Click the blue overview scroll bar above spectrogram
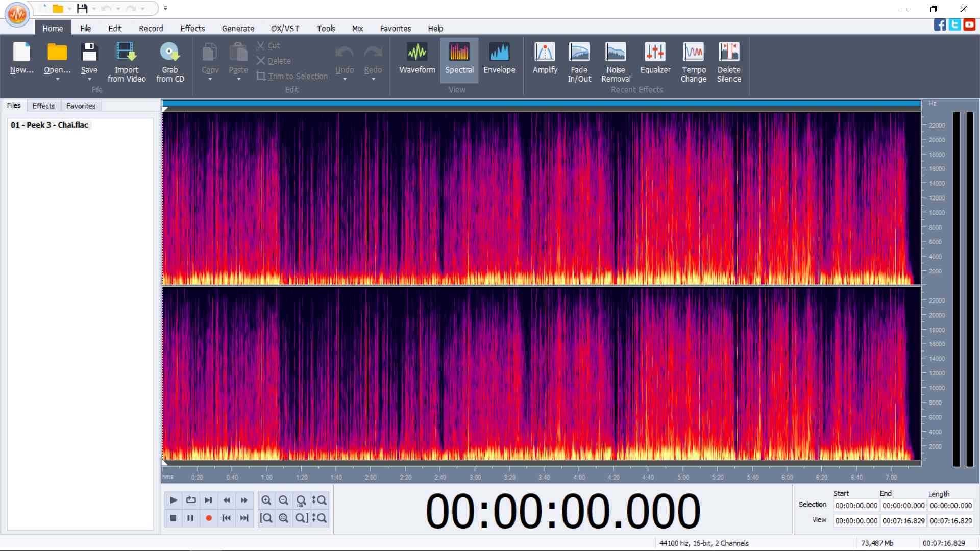The height and width of the screenshot is (551, 980). tap(541, 104)
